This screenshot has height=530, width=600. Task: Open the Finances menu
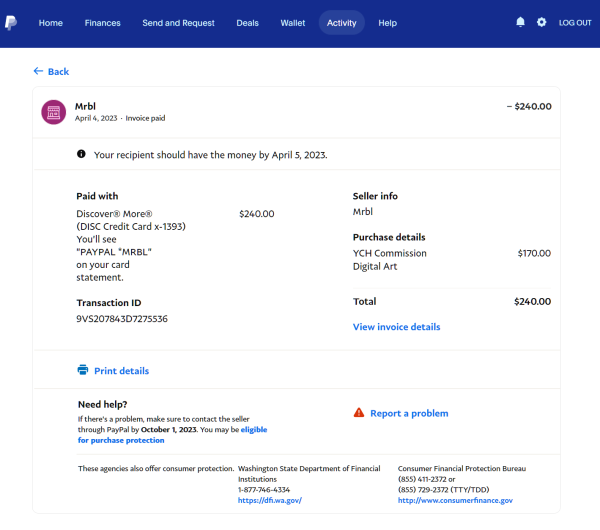pyautogui.click(x=103, y=23)
